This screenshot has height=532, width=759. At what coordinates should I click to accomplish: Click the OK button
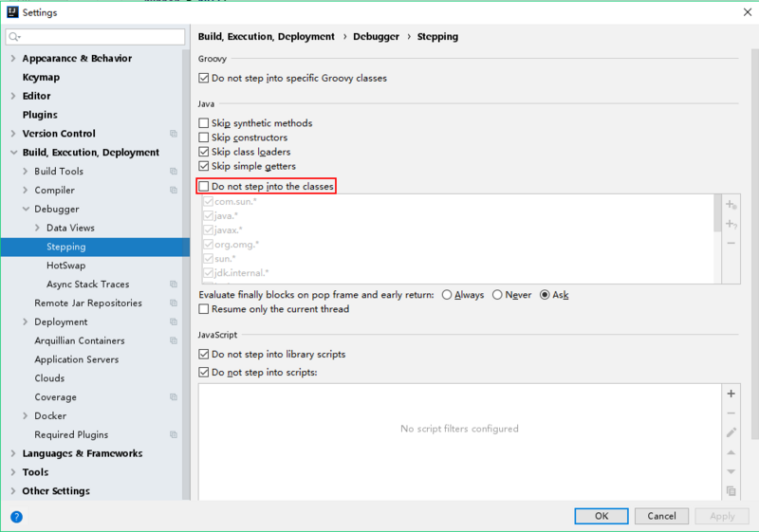pos(602,516)
